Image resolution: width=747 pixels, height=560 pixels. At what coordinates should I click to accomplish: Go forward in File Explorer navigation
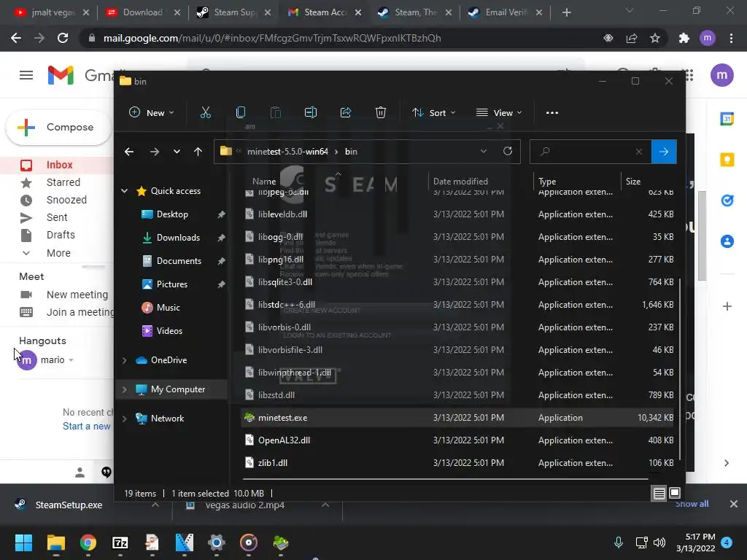click(x=155, y=152)
